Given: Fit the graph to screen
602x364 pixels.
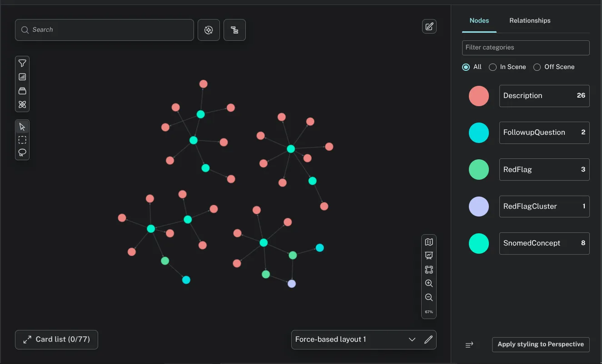Looking at the screenshot, I should (429, 270).
